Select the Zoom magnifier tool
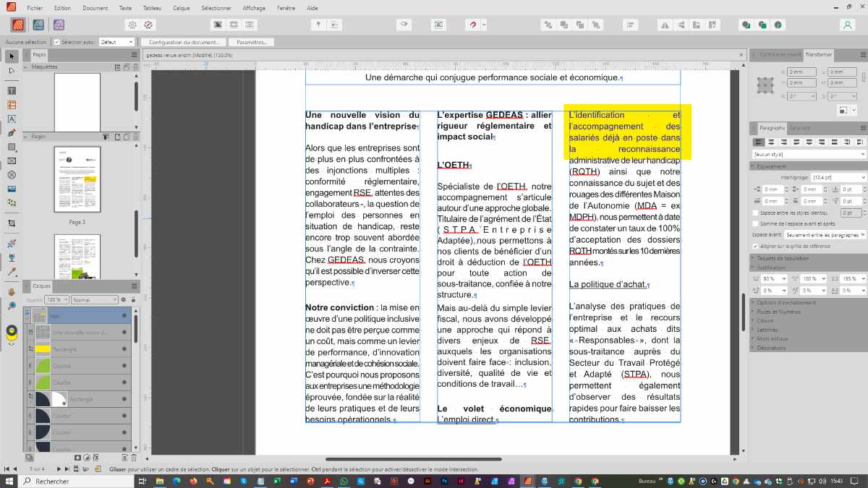This screenshot has height=488, width=868. (x=12, y=306)
